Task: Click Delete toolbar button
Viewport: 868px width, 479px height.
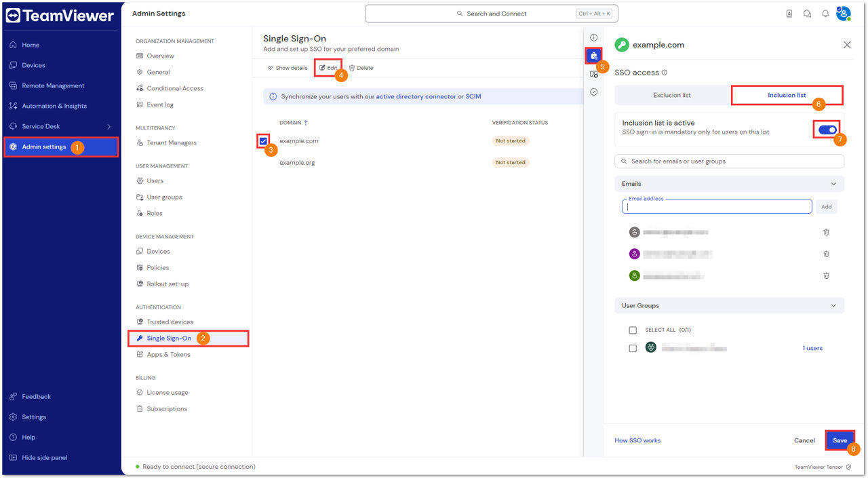Action: coord(361,68)
